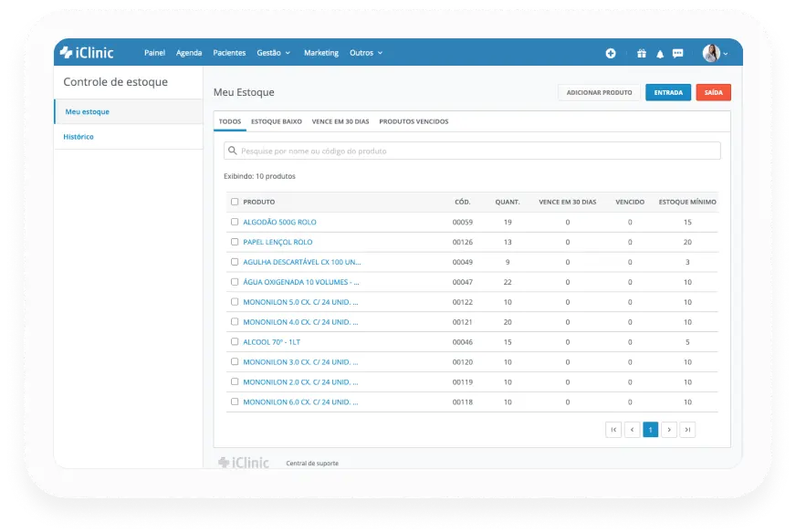
Task: Check the ALGODÃO 500G ROLO row checkbox
Action: [x=235, y=222]
